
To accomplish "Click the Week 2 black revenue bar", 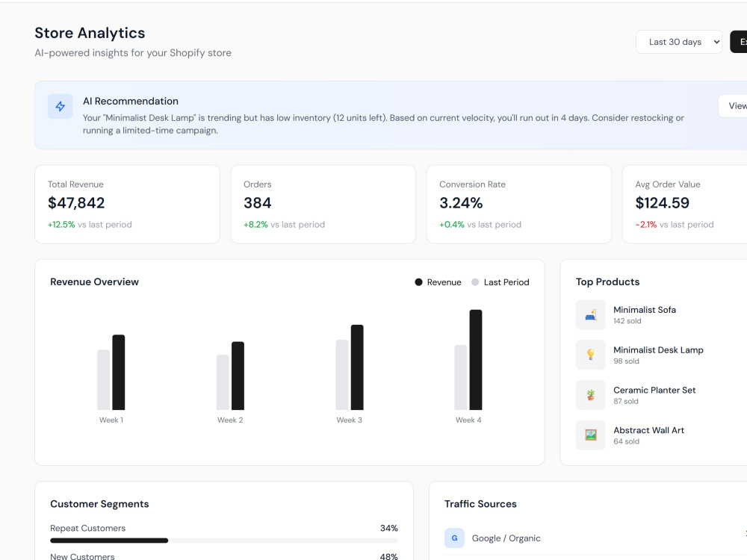I will 238,376.
